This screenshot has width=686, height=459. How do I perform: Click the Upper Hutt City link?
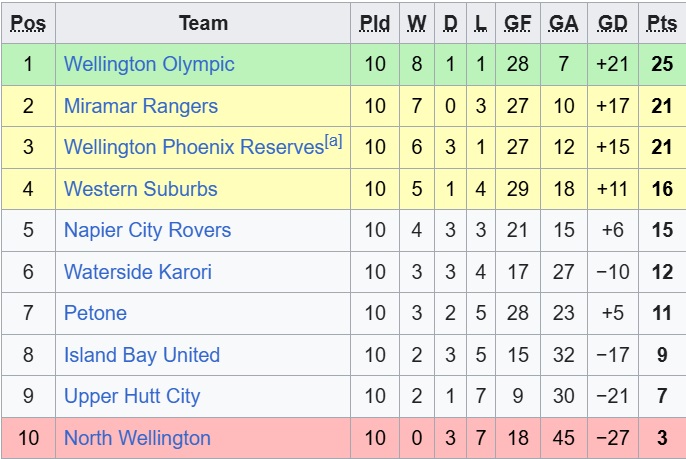[x=132, y=396]
